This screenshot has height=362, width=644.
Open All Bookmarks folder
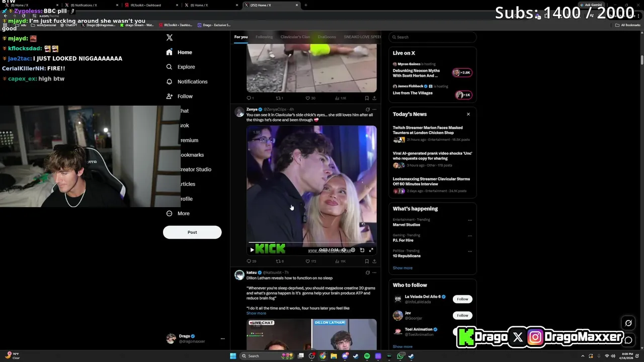tap(628, 25)
